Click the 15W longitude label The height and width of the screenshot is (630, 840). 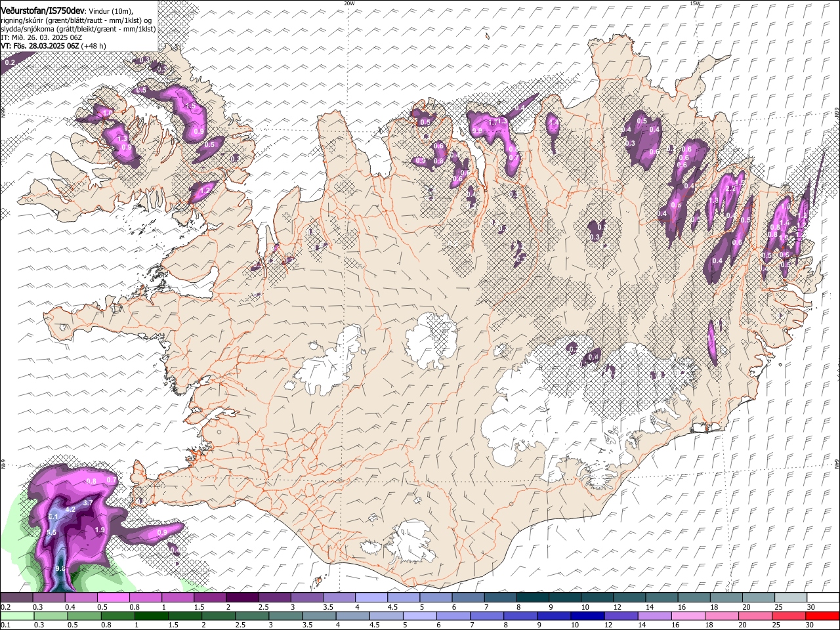(x=695, y=3)
